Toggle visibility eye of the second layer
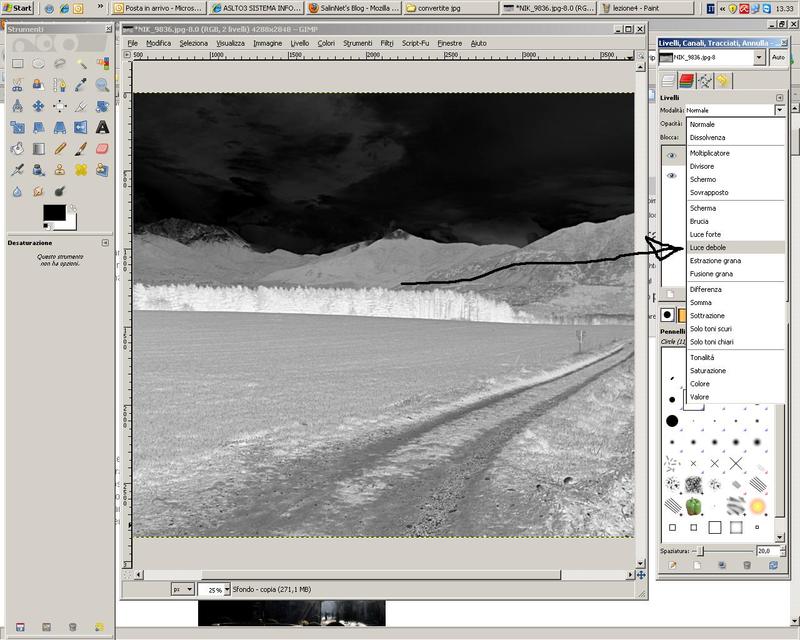The image size is (800, 640). (x=671, y=176)
